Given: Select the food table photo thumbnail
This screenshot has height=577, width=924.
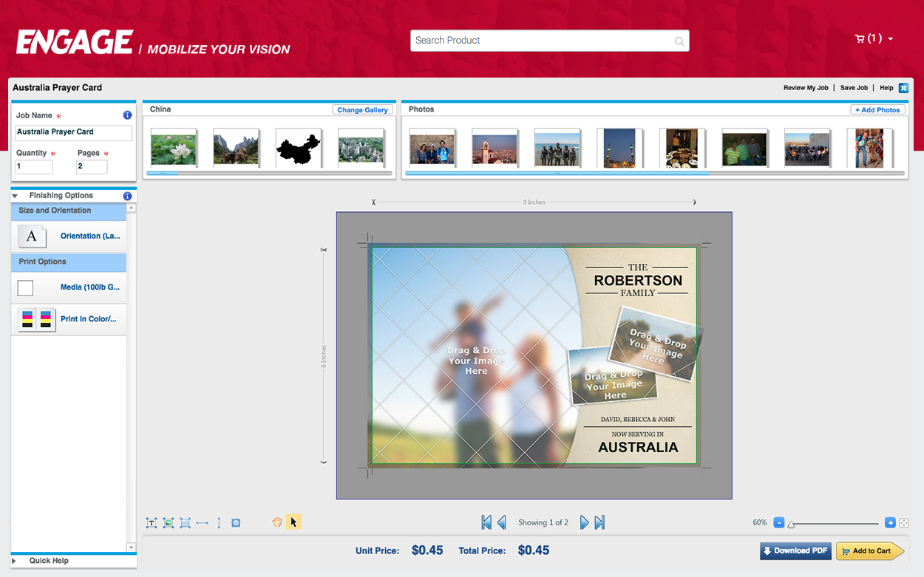Looking at the screenshot, I should coord(682,148).
